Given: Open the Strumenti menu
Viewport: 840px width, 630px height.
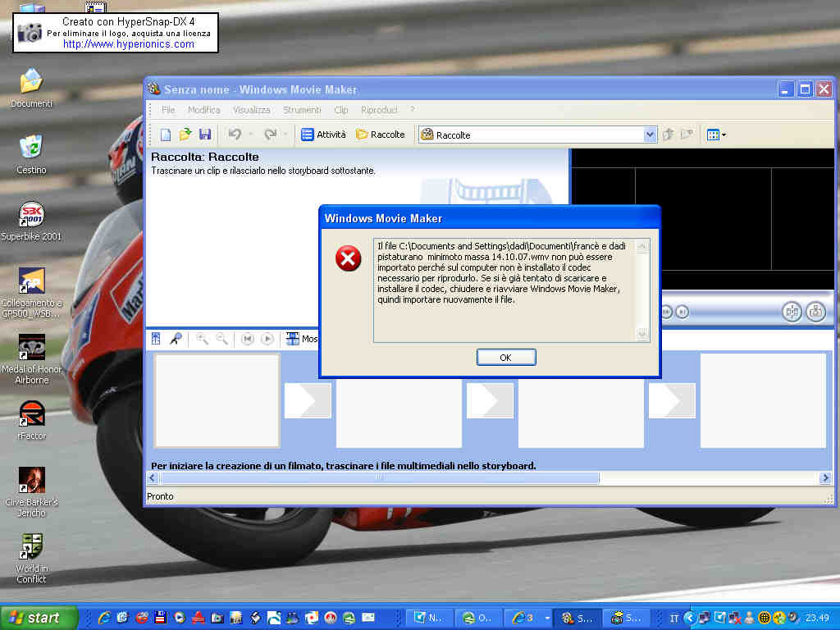Looking at the screenshot, I should [302, 110].
